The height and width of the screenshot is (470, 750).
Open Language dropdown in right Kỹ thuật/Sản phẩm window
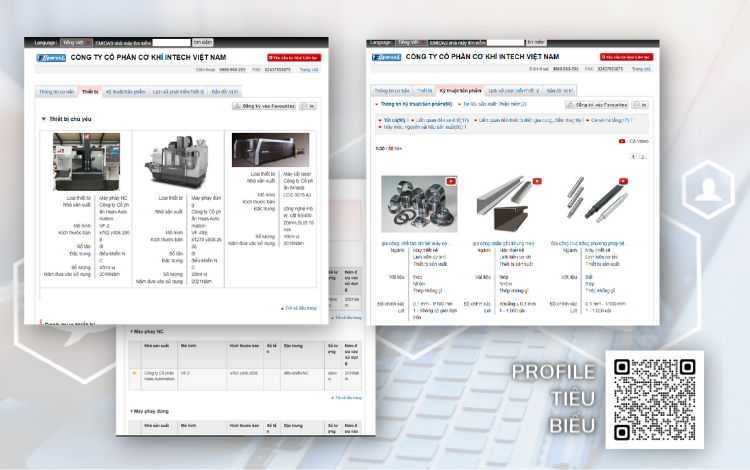(x=411, y=43)
